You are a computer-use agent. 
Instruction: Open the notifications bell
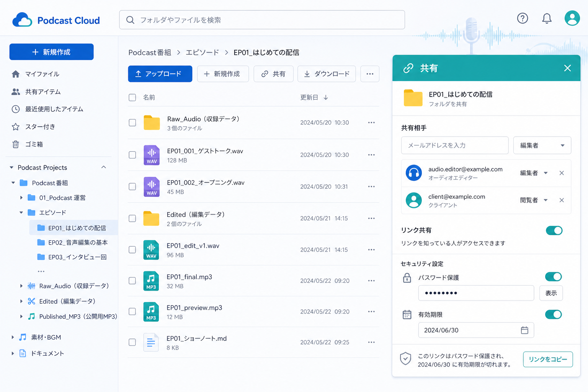pyautogui.click(x=547, y=18)
